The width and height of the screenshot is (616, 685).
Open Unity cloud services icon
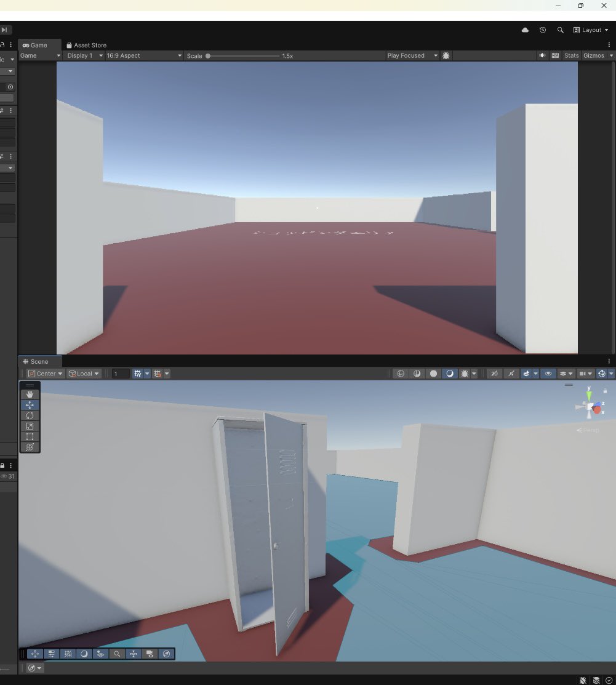pos(525,30)
